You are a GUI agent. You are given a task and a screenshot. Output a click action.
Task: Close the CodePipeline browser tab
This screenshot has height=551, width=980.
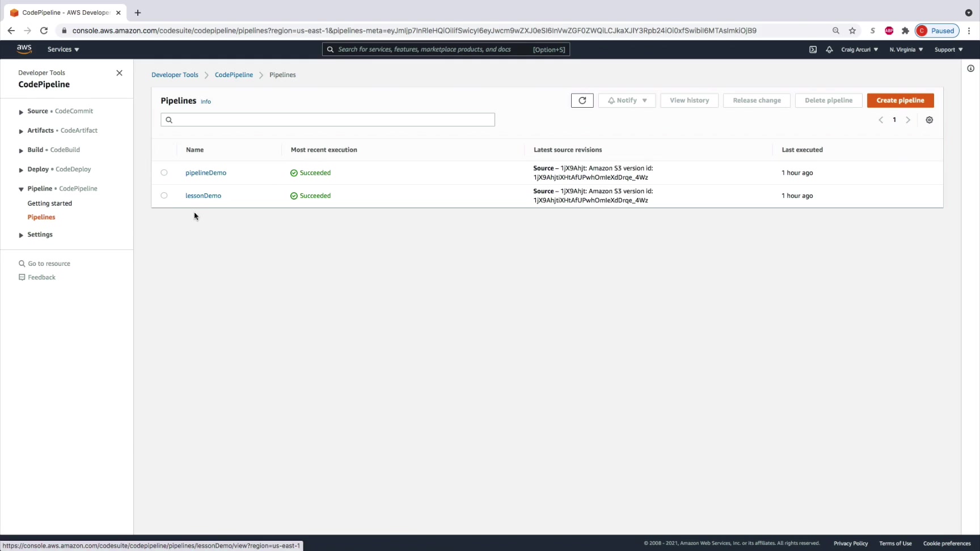119,12
